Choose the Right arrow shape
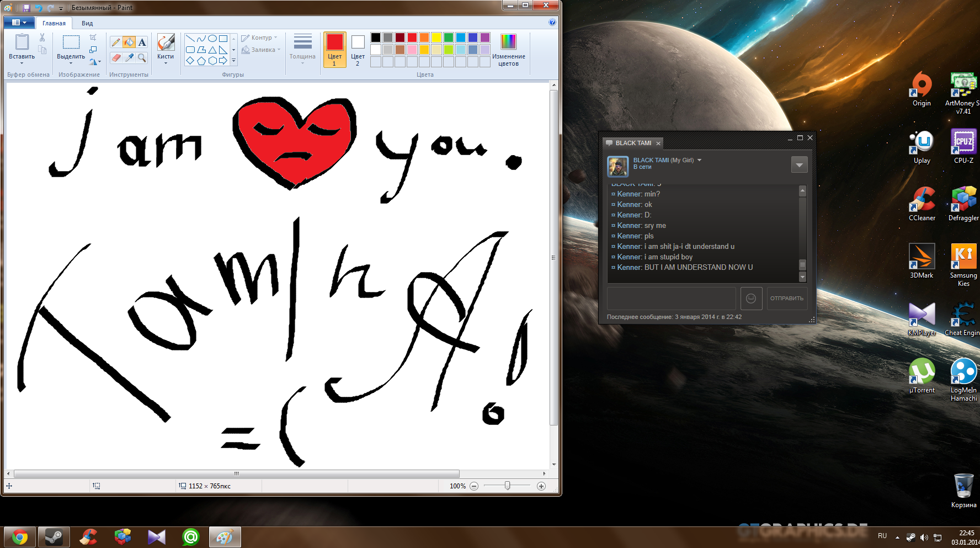Image resolution: width=980 pixels, height=548 pixels. [223, 61]
